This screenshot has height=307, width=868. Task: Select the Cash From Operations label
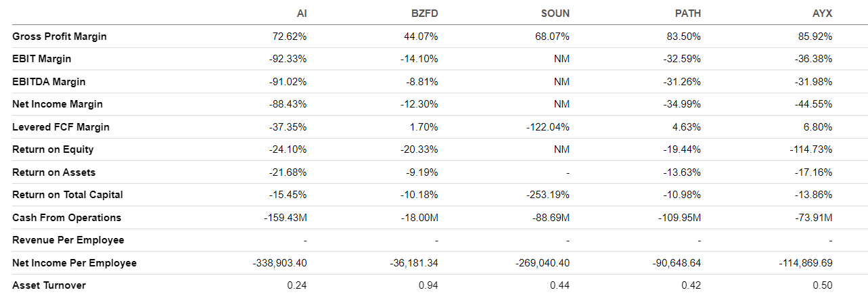[x=67, y=218]
